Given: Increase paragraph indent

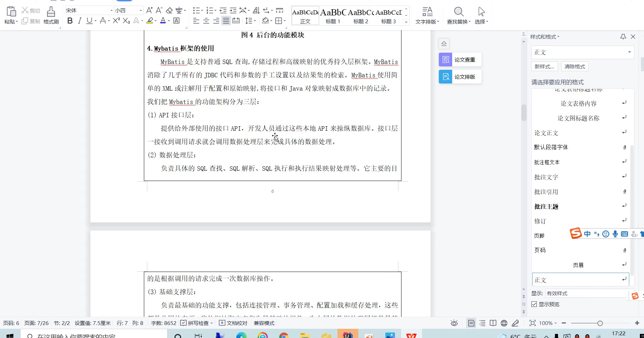Looking at the screenshot, I should point(233,10).
